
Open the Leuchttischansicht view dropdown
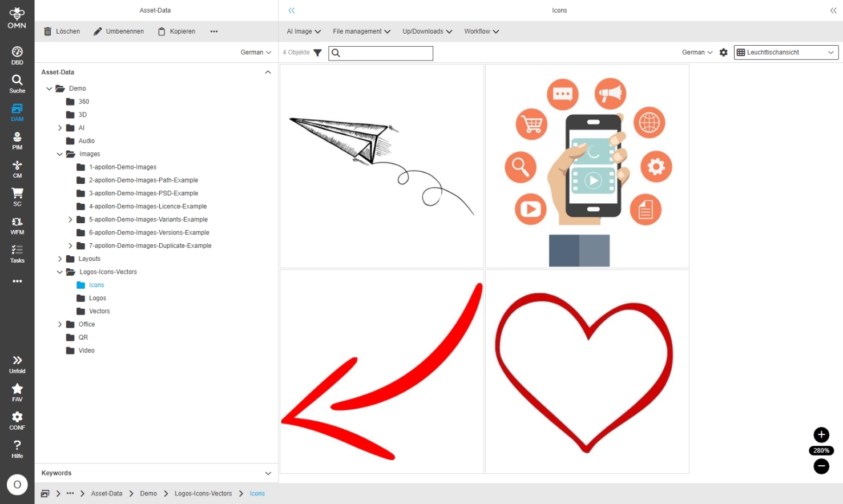[x=786, y=53]
